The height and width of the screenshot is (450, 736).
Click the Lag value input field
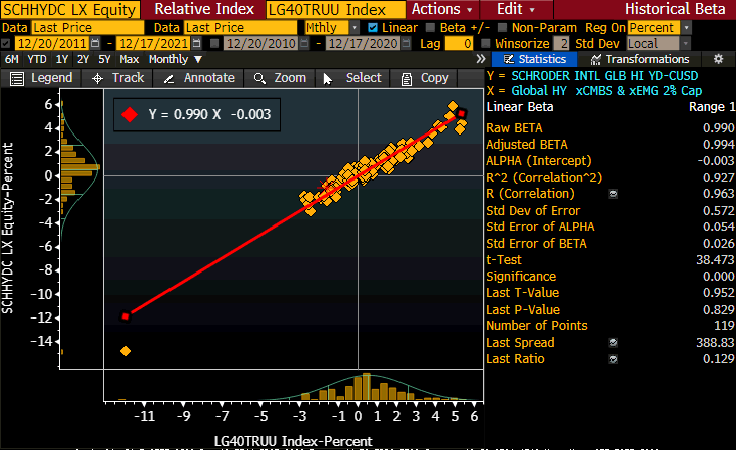click(x=459, y=44)
